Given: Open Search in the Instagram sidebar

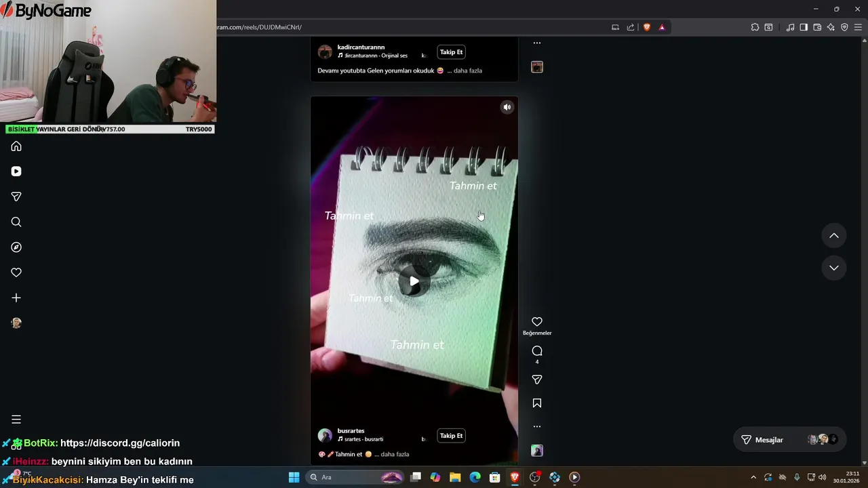Looking at the screenshot, I should [x=16, y=222].
